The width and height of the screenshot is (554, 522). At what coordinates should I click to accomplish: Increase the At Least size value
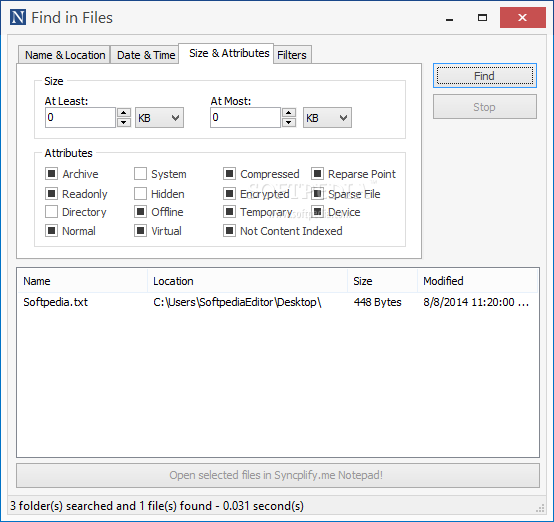tap(124, 113)
